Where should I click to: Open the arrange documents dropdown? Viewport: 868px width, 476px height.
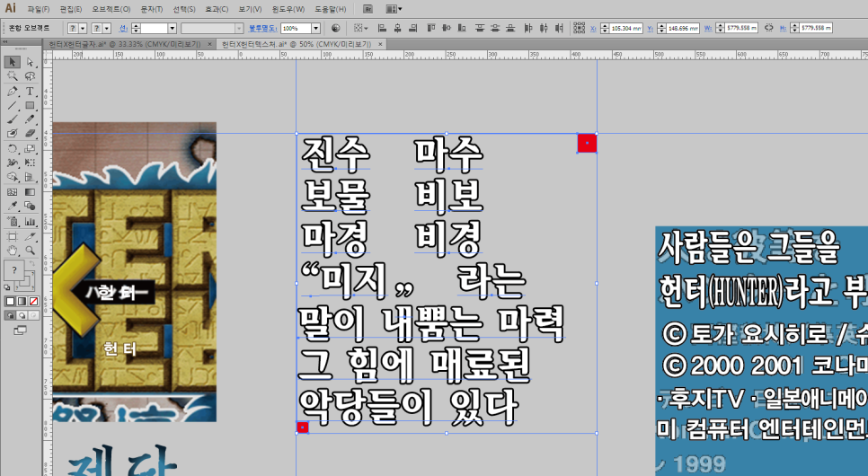pyautogui.click(x=394, y=9)
